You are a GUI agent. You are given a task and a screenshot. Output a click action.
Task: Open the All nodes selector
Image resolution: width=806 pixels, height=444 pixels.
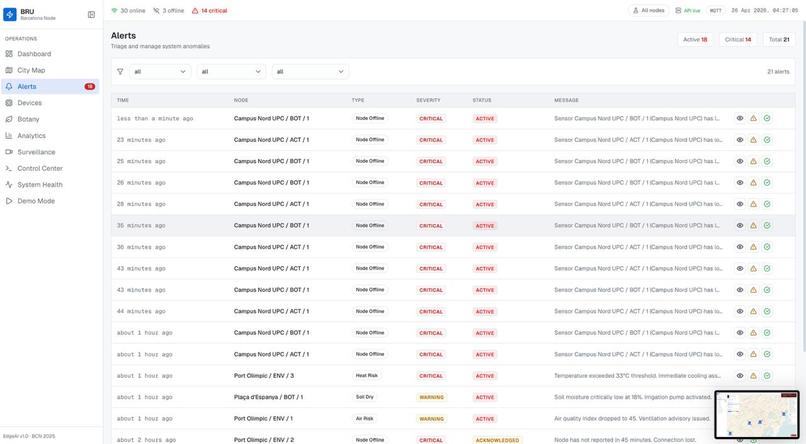(x=649, y=10)
